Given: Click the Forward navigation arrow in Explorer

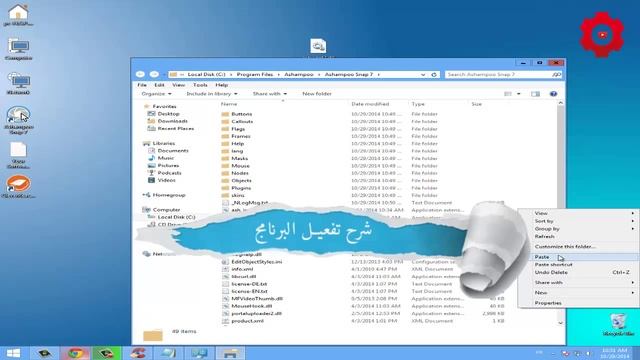Looking at the screenshot, I should click(x=154, y=74).
